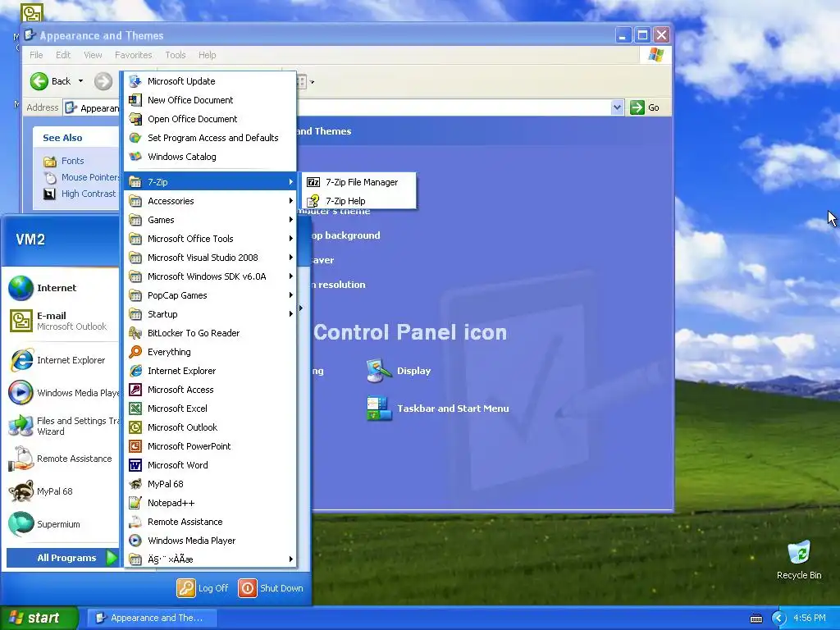Viewport: 840px width, 630px height.
Task: Expand the 7-Zip program folder
Action: pos(210,182)
